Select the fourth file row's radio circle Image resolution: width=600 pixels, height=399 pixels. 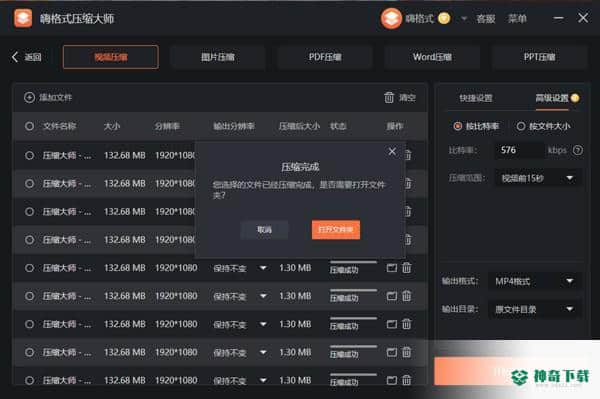click(x=29, y=240)
